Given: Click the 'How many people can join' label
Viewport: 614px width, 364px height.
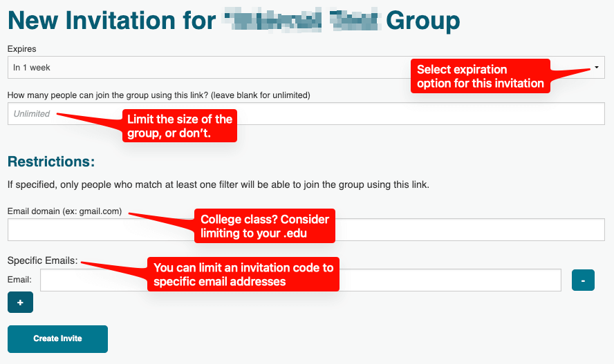Looking at the screenshot, I should 158,95.
